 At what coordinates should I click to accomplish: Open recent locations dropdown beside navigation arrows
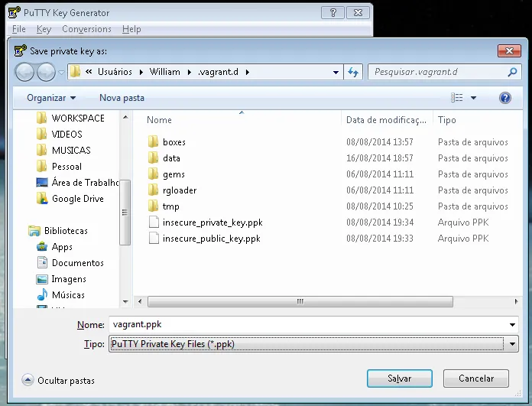coord(61,73)
